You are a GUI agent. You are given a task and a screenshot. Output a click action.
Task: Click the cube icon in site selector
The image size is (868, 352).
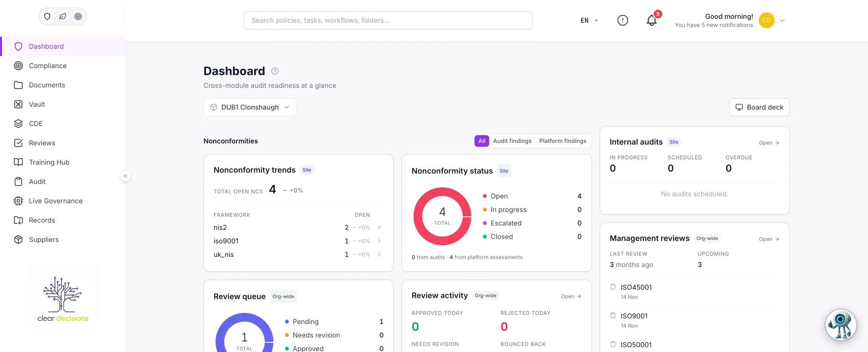point(214,107)
